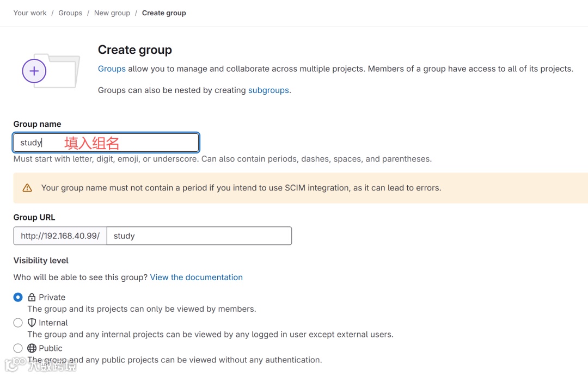Follow the subgroups link
Viewport: 588px width, 376px height.
coord(268,90)
